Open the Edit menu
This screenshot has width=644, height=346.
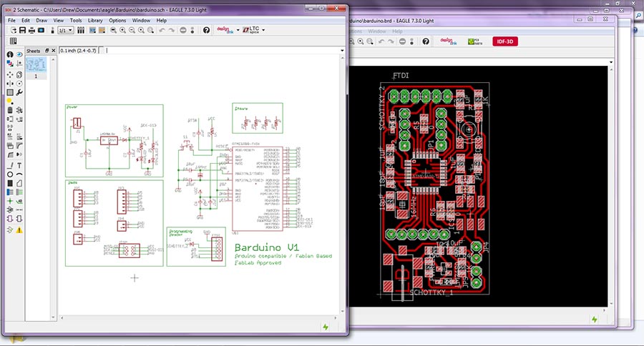pos(26,20)
